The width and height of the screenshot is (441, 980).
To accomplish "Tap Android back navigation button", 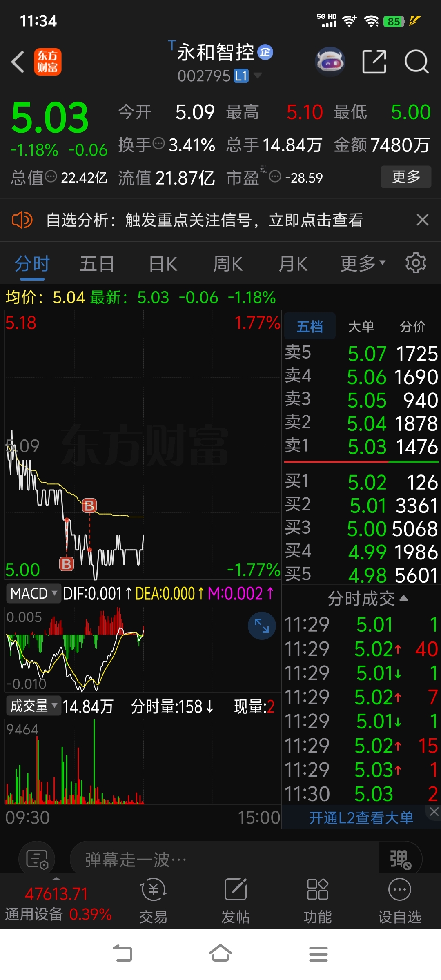I will pos(122,954).
